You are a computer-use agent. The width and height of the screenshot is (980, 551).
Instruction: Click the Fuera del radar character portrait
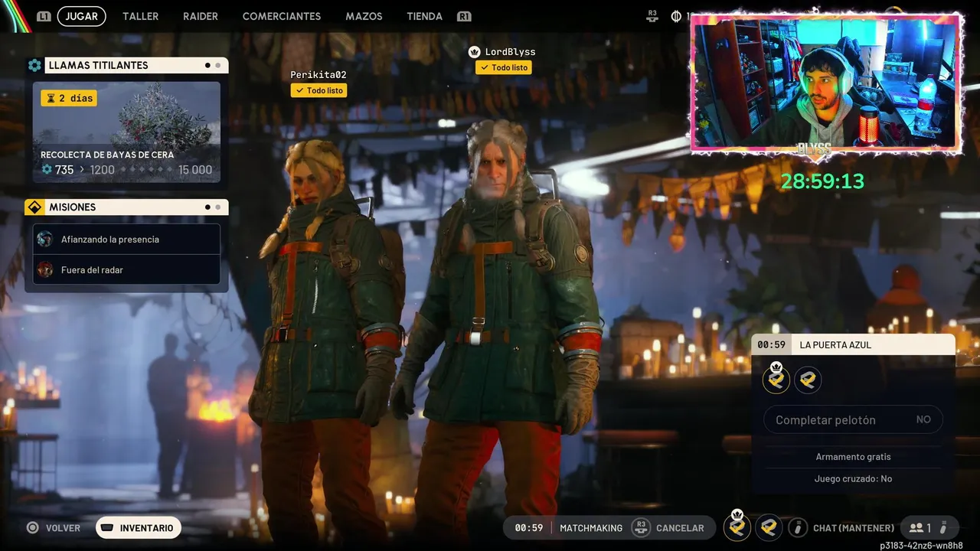coord(45,269)
